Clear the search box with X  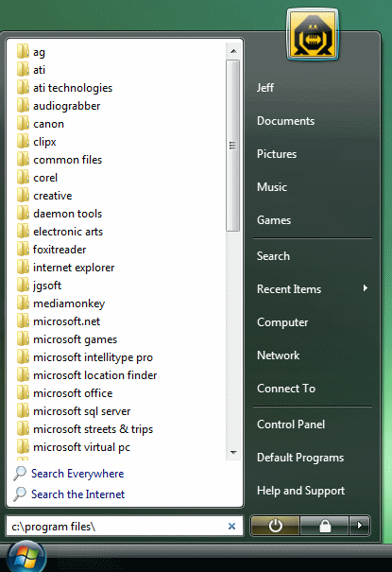[x=231, y=526]
